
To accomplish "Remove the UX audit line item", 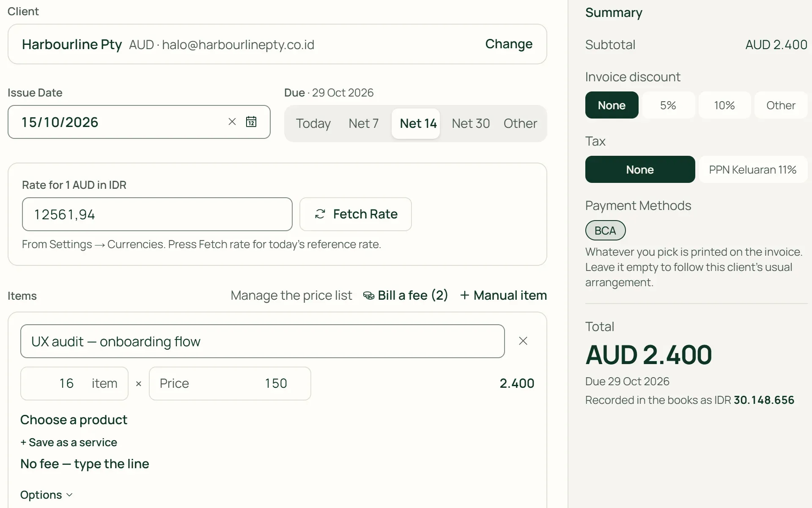I will pos(523,341).
